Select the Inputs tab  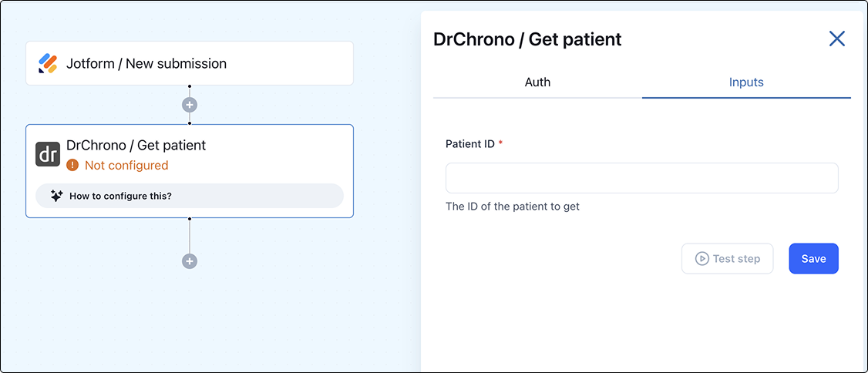click(x=746, y=82)
